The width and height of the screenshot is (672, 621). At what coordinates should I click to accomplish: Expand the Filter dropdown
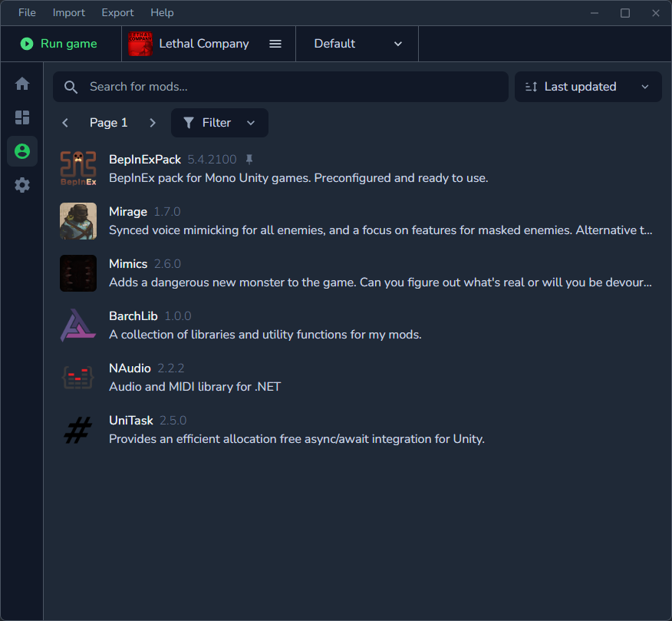(x=219, y=123)
